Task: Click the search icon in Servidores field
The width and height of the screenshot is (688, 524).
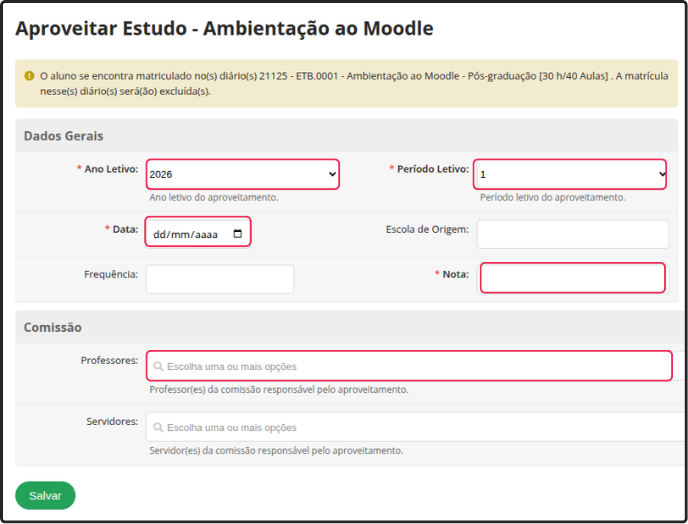Action: (x=158, y=427)
